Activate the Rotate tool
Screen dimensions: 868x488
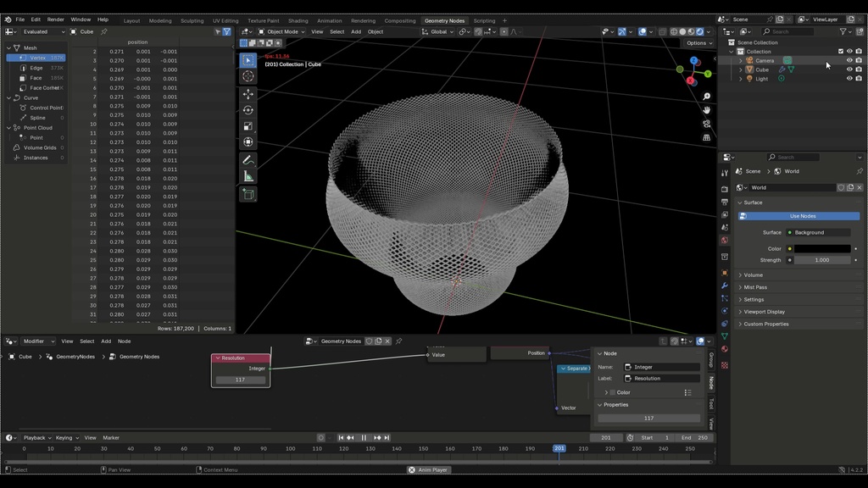248,110
